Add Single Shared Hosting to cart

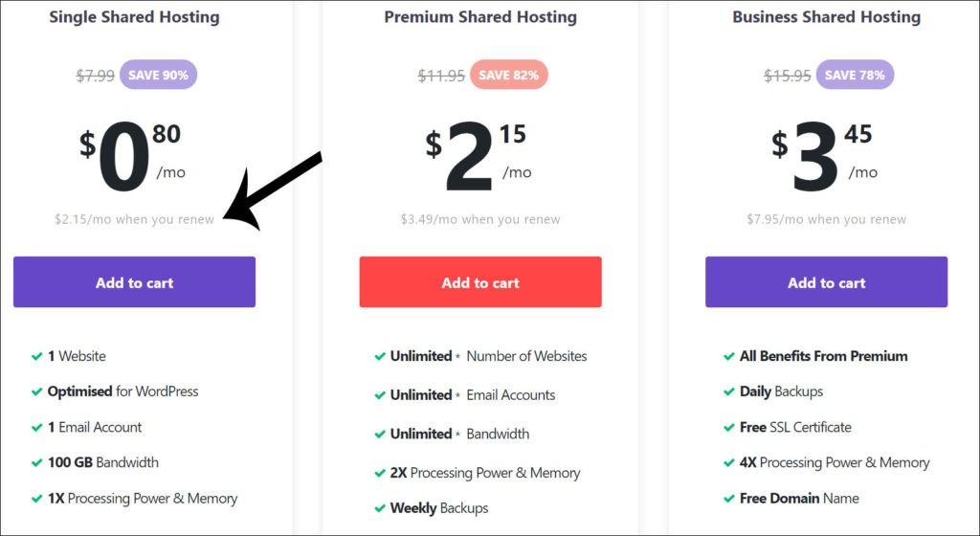(134, 281)
